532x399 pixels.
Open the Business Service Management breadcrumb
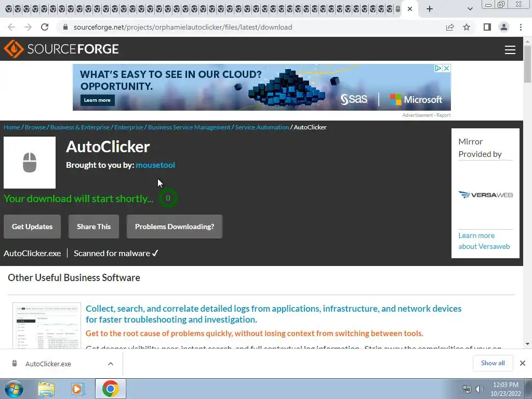point(189,127)
